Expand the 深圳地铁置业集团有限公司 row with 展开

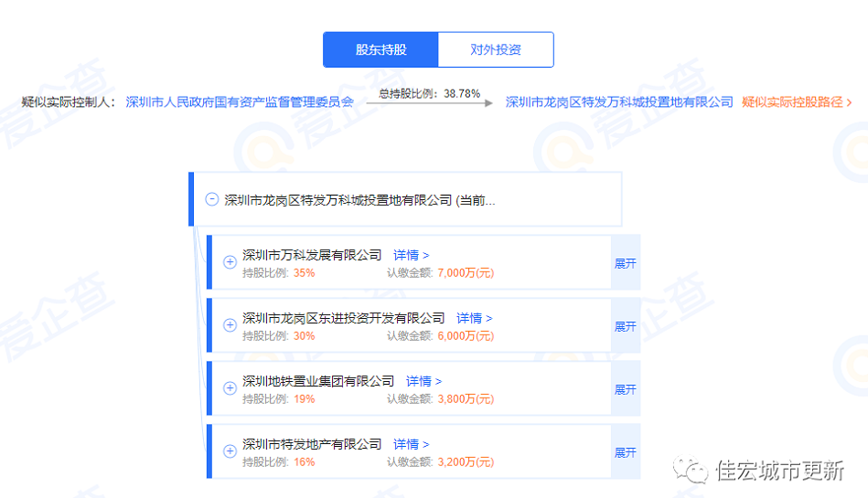tap(625, 389)
